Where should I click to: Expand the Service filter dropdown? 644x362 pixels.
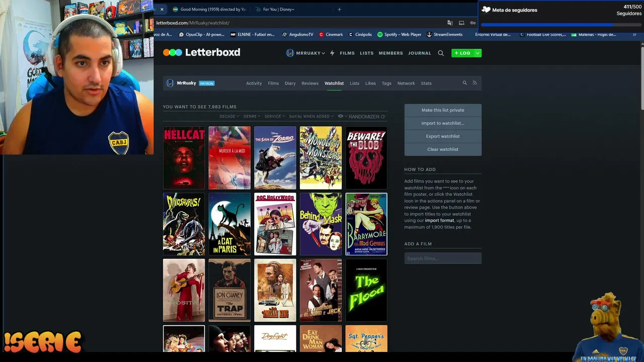pyautogui.click(x=275, y=116)
